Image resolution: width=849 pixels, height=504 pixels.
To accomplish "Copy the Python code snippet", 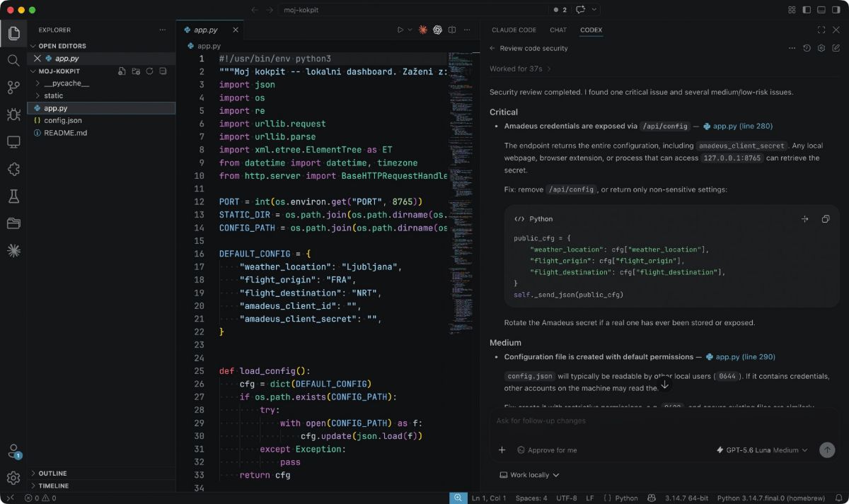I will click(825, 219).
